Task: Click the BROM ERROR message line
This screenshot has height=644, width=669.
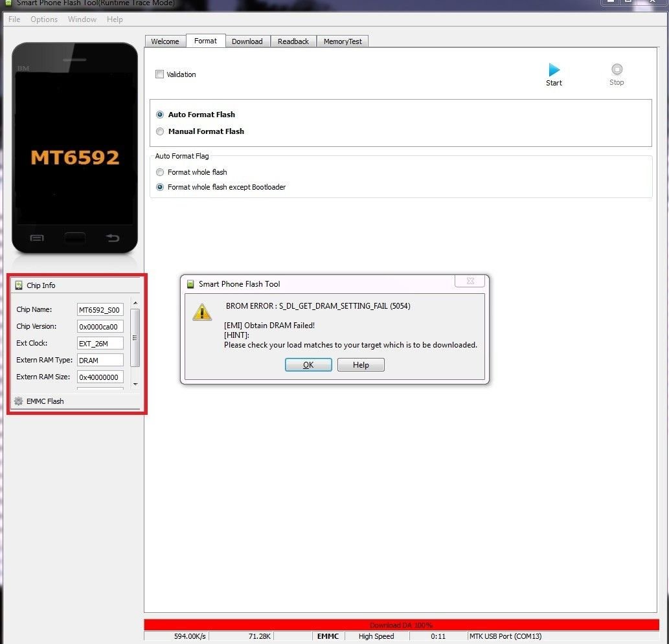Action: tap(318, 305)
